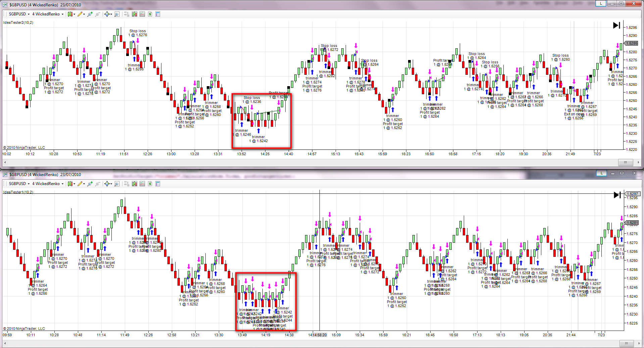Activate the zoom frame icon in bottom chart

[117, 184]
